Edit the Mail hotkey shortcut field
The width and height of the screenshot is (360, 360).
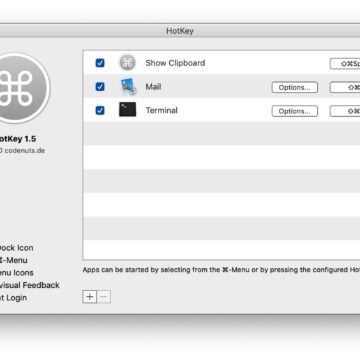[x=345, y=87]
